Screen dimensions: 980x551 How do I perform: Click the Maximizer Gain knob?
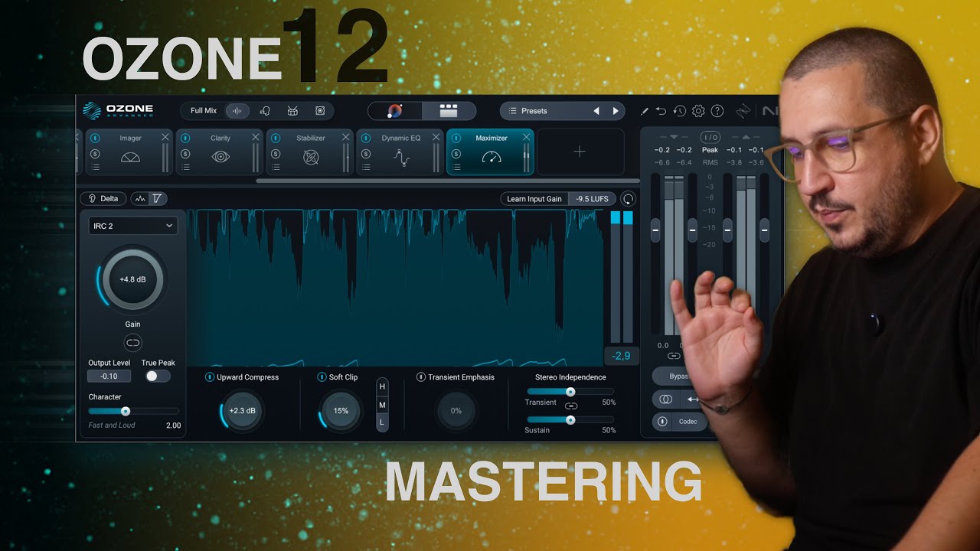coord(132,279)
